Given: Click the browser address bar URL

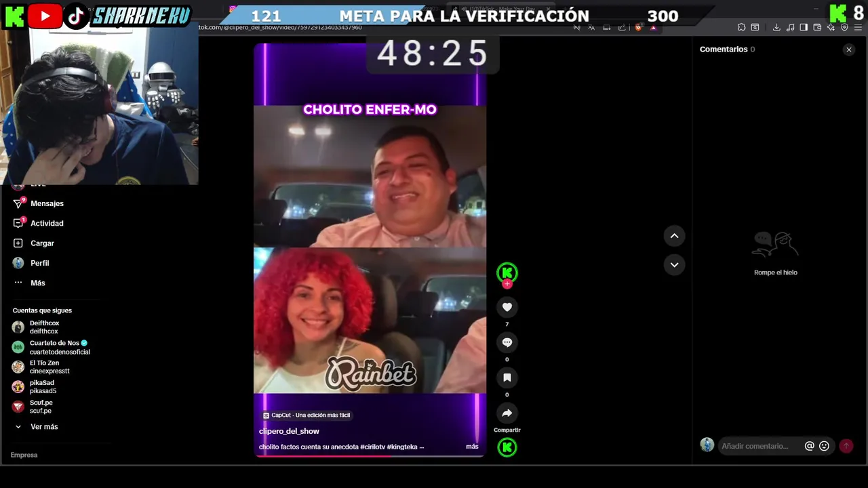Looking at the screenshot, I should pyautogui.click(x=280, y=27).
